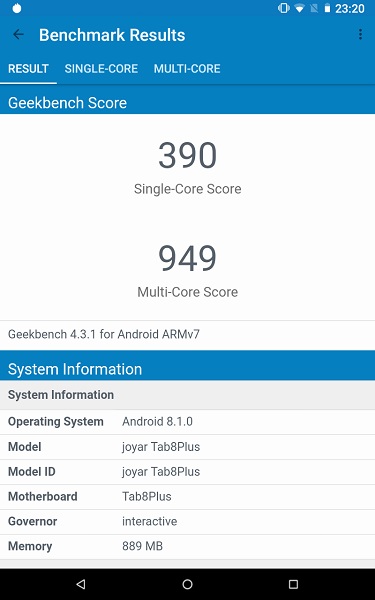
Task: Switch to the RESULT tab
Action: pyautogui.click(x=28, y=69)
